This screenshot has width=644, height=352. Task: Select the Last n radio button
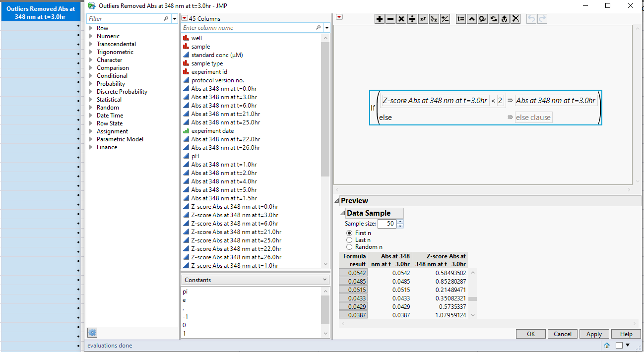(349, 240)
